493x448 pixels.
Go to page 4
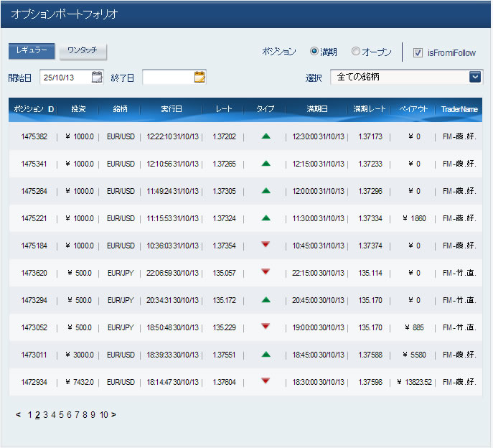(x=53, y=415)
